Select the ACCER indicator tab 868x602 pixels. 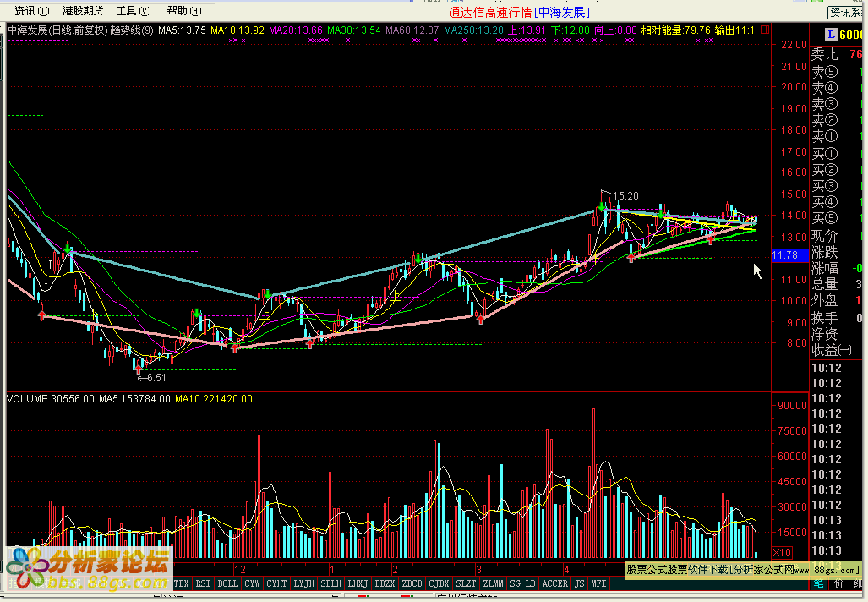coord(554,583)
